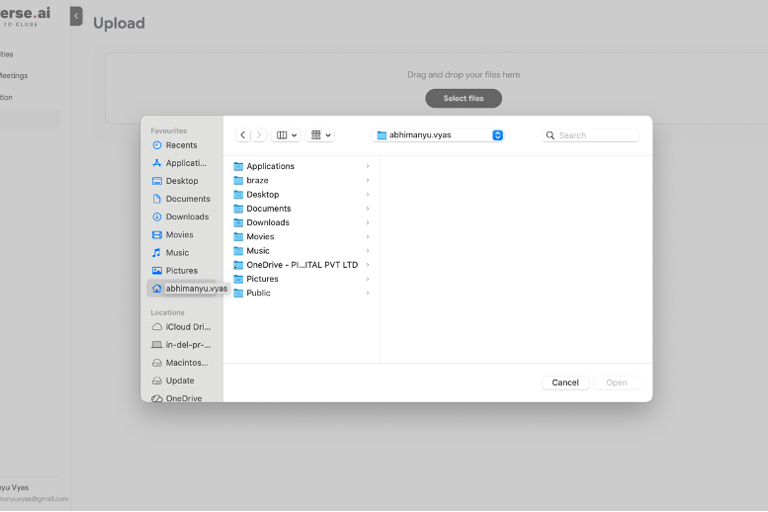The width and height of the screenshot is (768, 512).
Task: Select Pictures in the Favourites sidebar
Action: click(x=181, y=270)
